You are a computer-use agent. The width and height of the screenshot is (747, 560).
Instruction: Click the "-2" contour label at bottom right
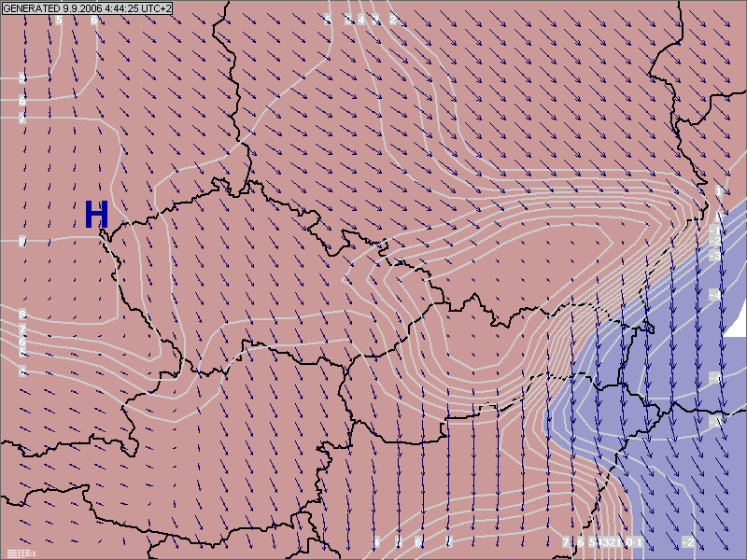point(687,542)
